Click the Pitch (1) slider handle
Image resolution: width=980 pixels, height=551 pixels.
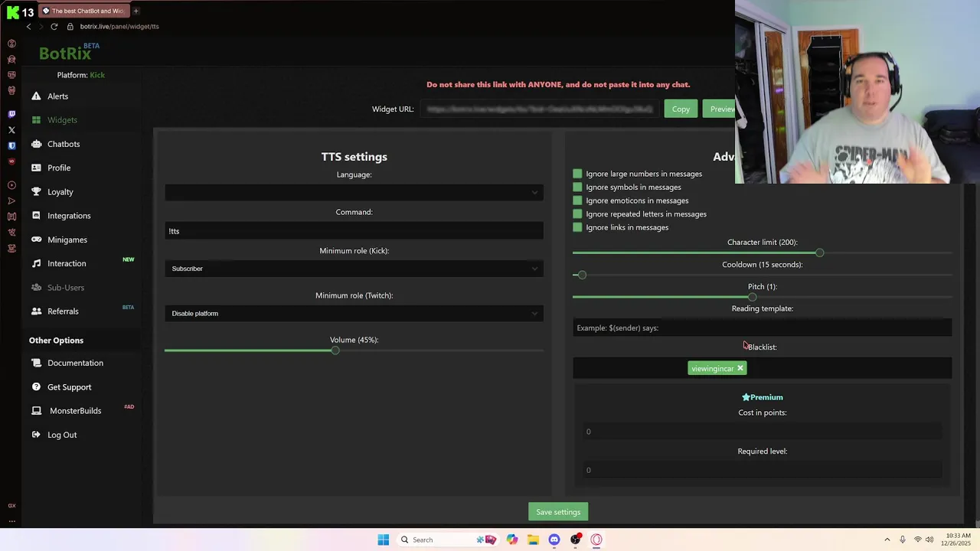pyautogui.click(x=752, y=297)
